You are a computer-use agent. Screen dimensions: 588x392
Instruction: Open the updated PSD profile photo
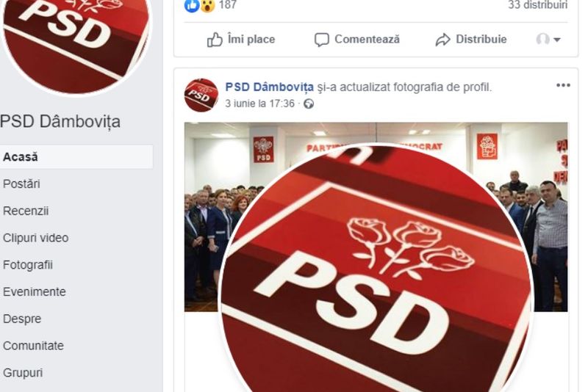pyautogui.click(x=376, y=268)
